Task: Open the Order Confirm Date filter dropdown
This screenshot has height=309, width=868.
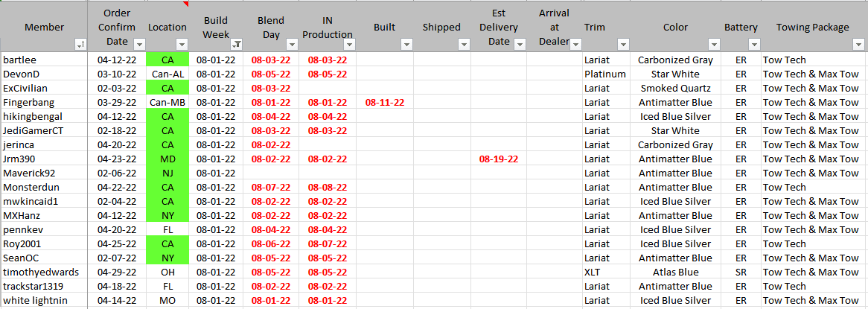Action: click(140, 45)
